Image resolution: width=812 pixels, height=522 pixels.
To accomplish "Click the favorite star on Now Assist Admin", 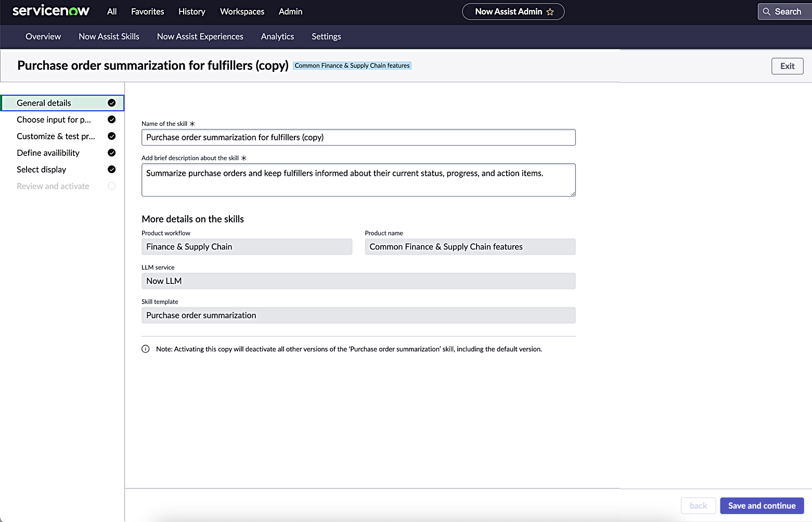I will pyautogui.click(x=550, y=12).
